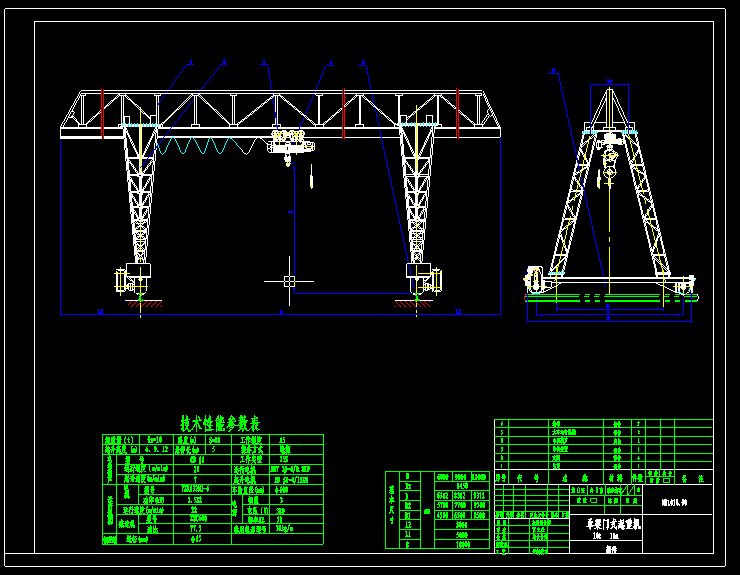The height and width of the screenshot is (575, 740).
Task: Select the title block drawing name cell
Action: coord(610,522)
